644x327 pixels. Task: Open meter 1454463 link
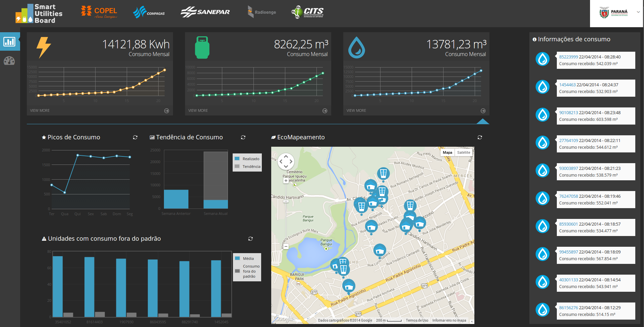tap(567, 85)
